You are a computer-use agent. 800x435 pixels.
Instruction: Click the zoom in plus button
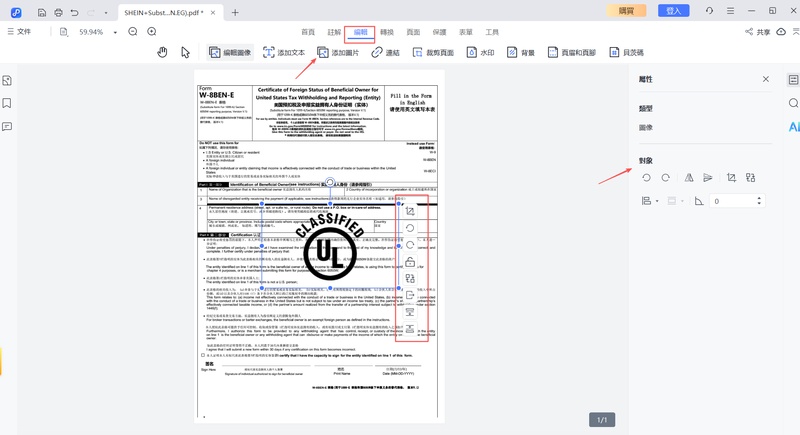tap(152, 32)
